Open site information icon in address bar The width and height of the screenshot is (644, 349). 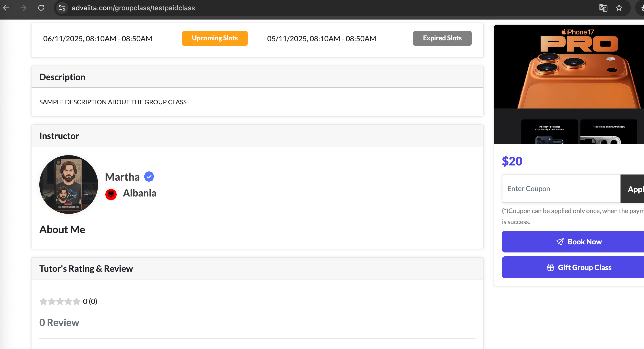tap(62, 8)
